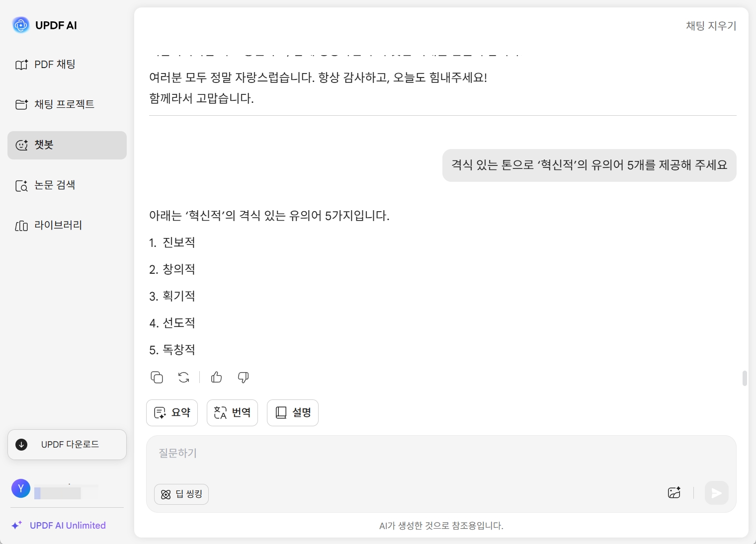Click the 번역 translate button

click(x=232, y=413)
